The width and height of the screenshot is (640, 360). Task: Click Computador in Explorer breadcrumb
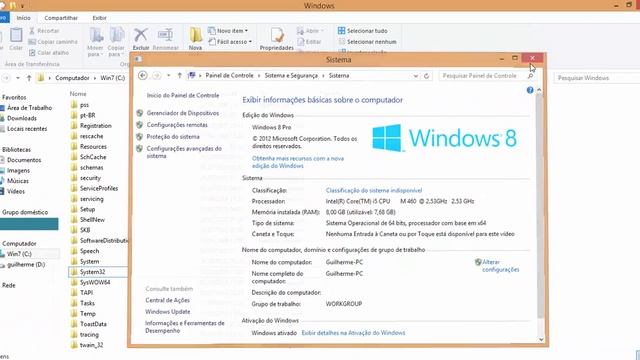(x=72, y=78)
